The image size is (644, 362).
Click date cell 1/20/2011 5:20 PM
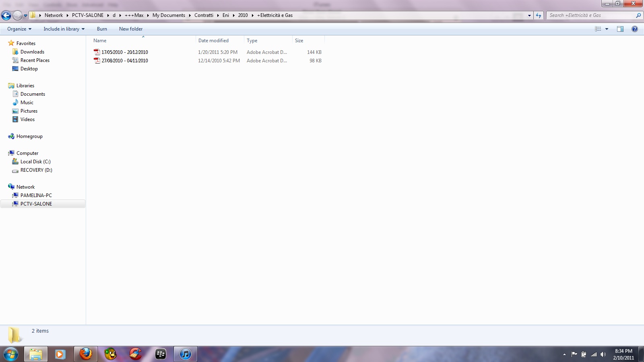coord(218,52)
